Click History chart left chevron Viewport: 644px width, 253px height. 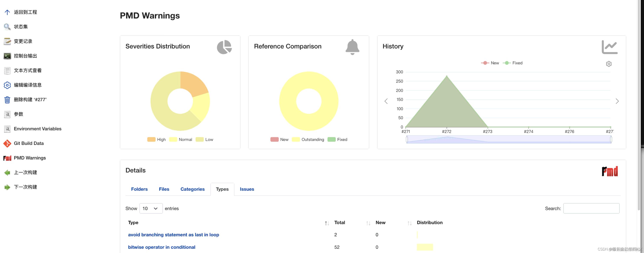pos(386,101)
